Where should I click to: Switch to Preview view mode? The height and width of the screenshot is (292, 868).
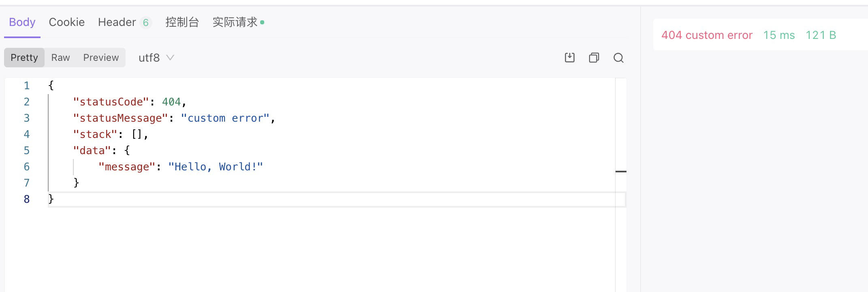[101, 58]
